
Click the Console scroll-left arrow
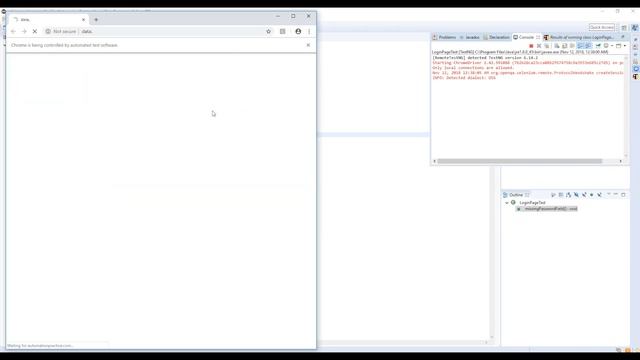(x=434, y=161)
